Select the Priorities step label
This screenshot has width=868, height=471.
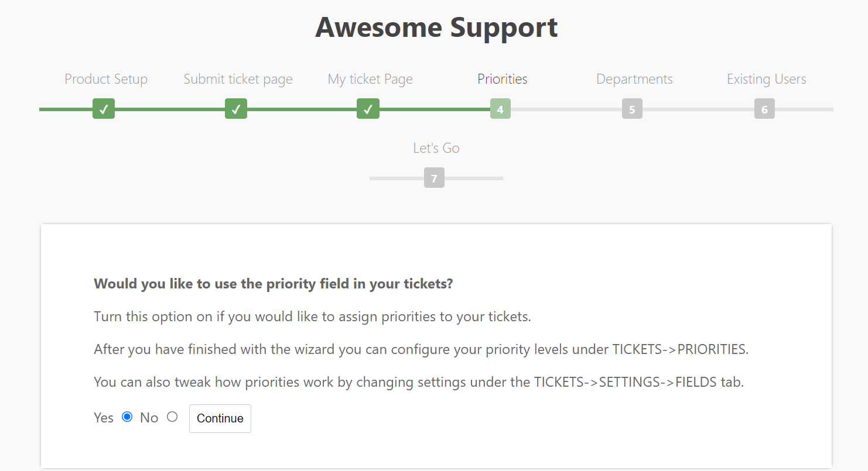pos(502,79)
